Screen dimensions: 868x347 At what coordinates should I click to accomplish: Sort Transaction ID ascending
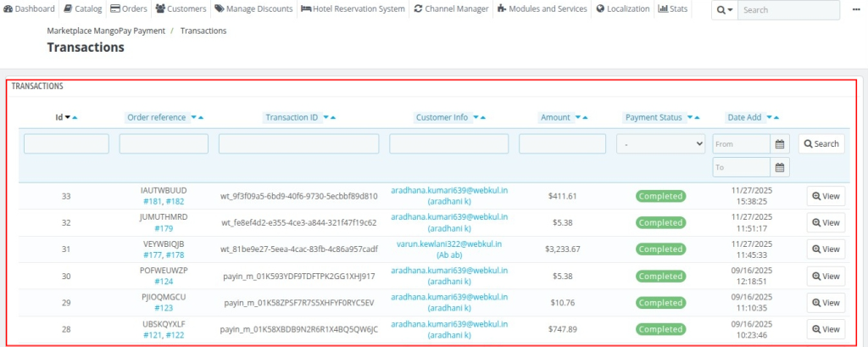coord(333,118)
